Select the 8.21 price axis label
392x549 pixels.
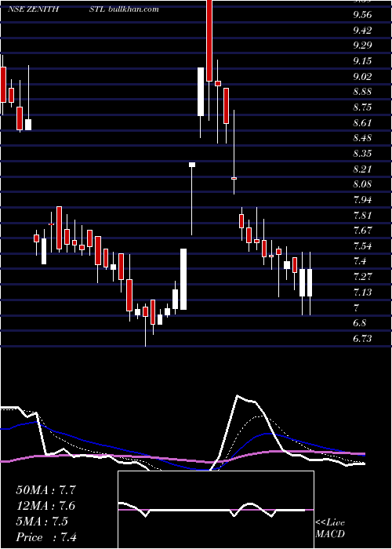click(x=362, y=169)
